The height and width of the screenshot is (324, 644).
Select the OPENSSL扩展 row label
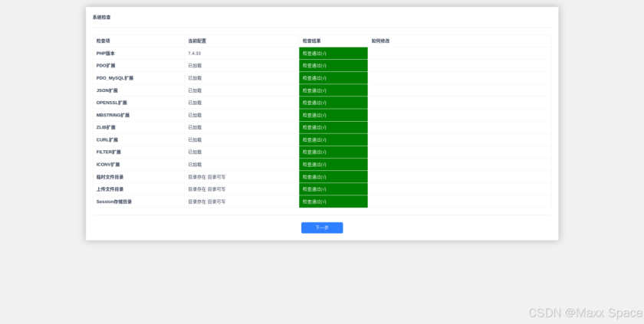click(x=112, y=103)
